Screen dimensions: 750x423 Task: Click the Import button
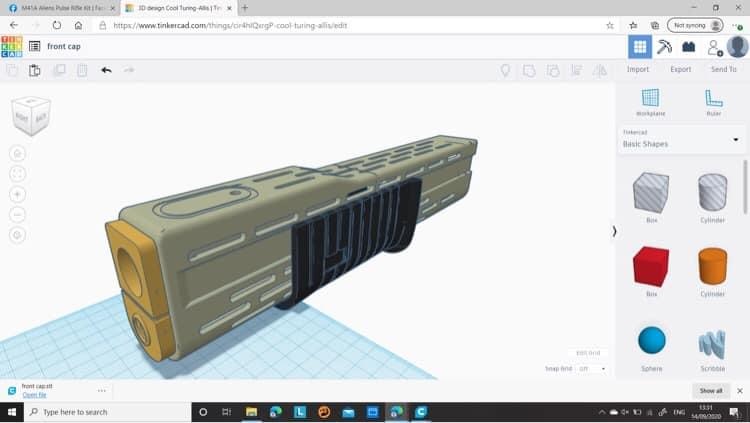pyautogui.click(x=638, y=69)
